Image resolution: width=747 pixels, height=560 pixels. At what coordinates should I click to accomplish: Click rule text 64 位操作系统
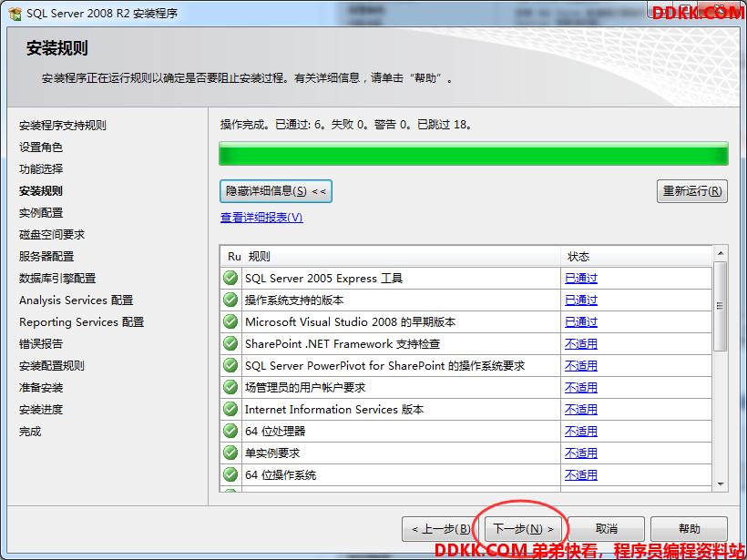(x=281, y=475)
